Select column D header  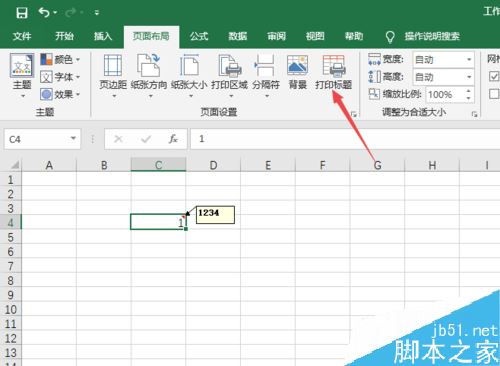pos(213,165)
